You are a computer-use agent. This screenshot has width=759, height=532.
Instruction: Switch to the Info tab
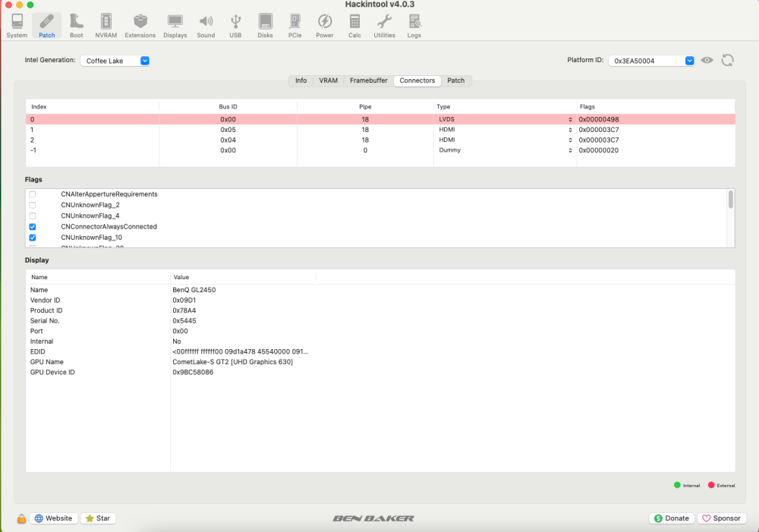click(x=301, y=81)
